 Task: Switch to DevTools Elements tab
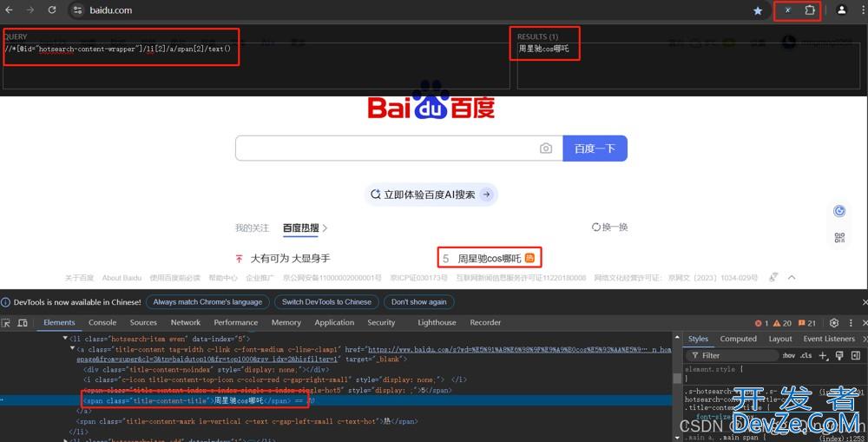click(x=59, y=322)
